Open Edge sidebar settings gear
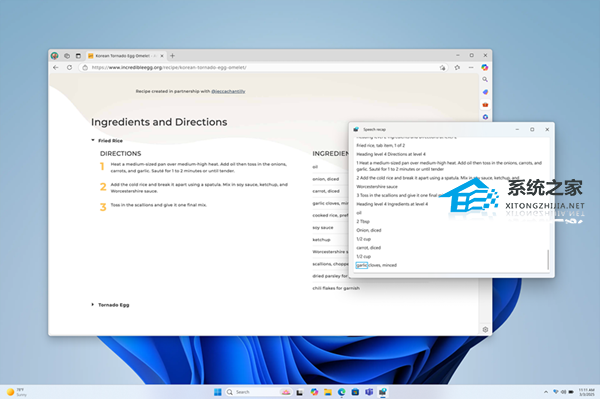Screen dimensions: 600x399 click(x=485, y=329)
